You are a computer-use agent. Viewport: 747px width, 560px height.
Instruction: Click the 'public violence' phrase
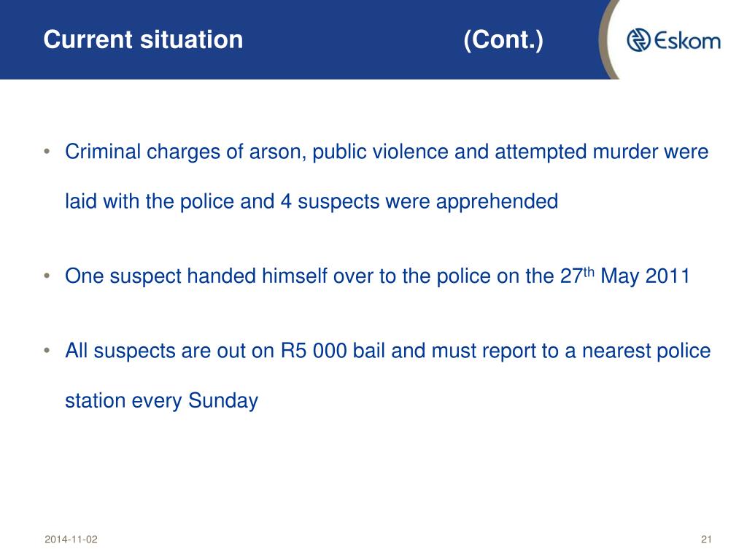coord(380,152)
